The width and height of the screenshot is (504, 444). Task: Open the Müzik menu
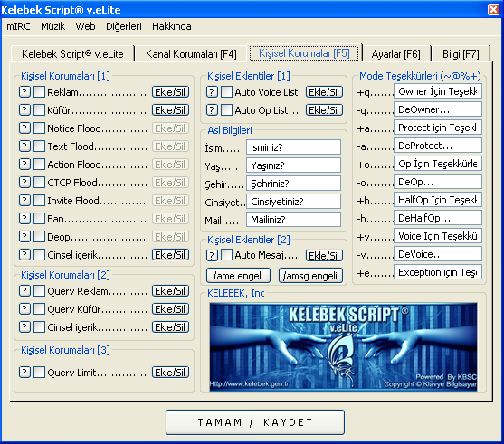pos(53,26)
